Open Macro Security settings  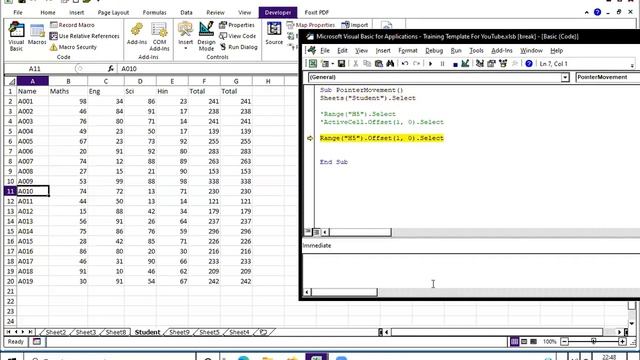[x=73, y=47]
